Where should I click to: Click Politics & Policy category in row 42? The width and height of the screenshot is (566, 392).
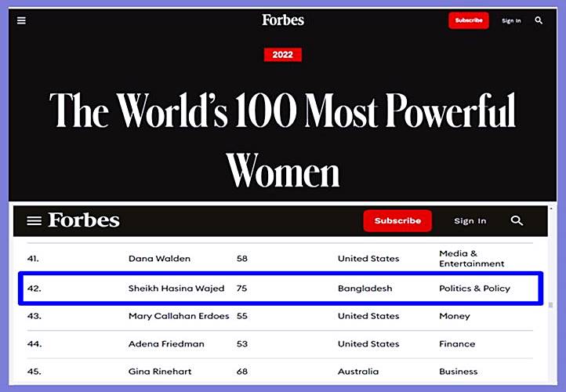click(474, 289)
